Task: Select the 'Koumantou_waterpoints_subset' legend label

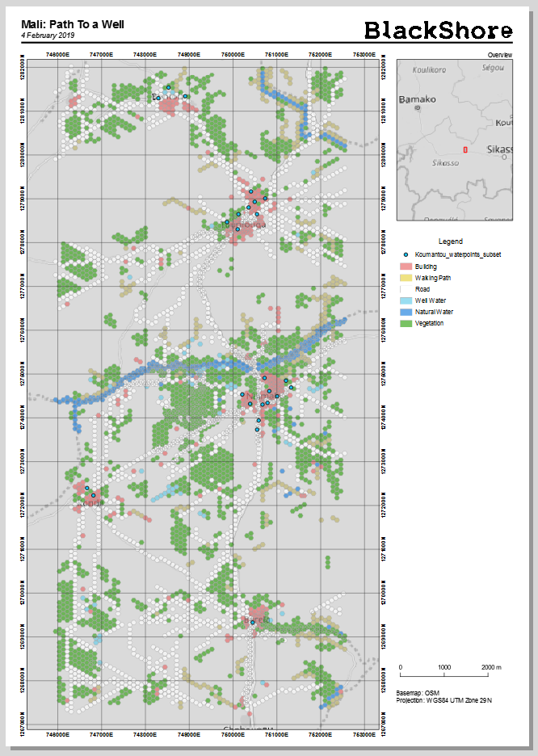Action: [x=458, y=254]
